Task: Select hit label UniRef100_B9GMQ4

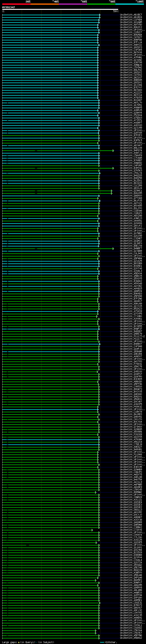Action: (x=131, y=35)
